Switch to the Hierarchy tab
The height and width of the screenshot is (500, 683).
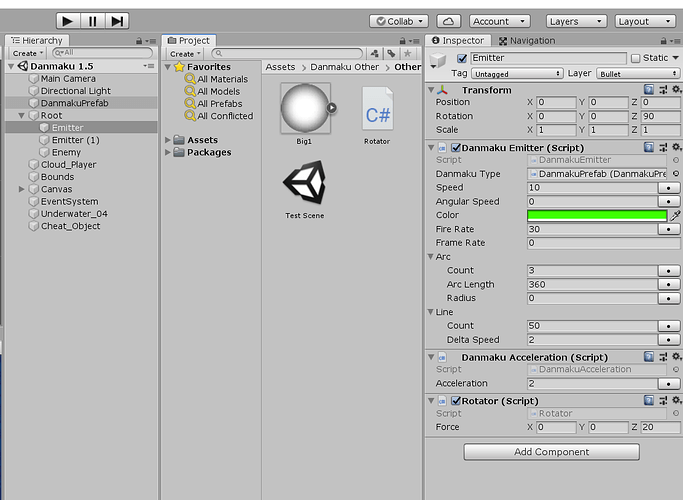pos(37,41)
